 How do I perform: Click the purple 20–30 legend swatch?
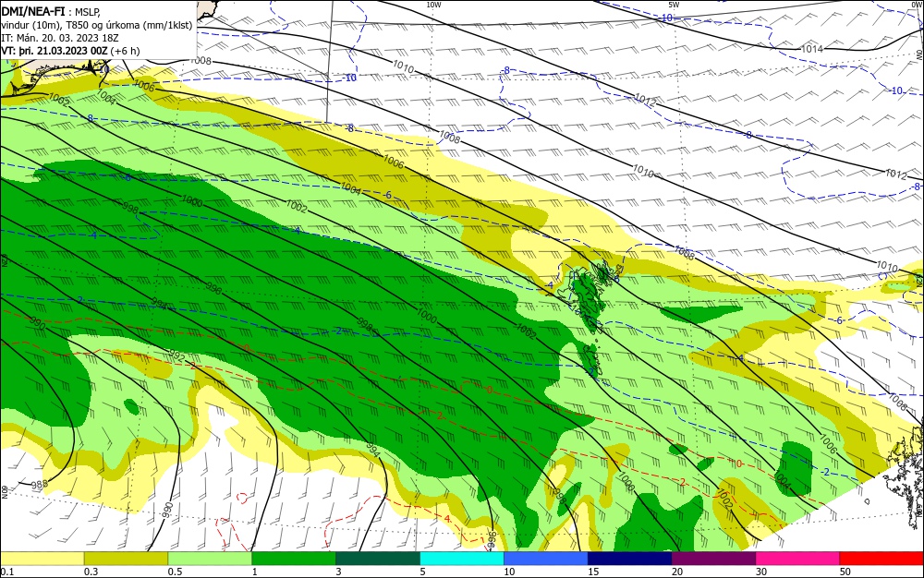[x=713, y=559]
